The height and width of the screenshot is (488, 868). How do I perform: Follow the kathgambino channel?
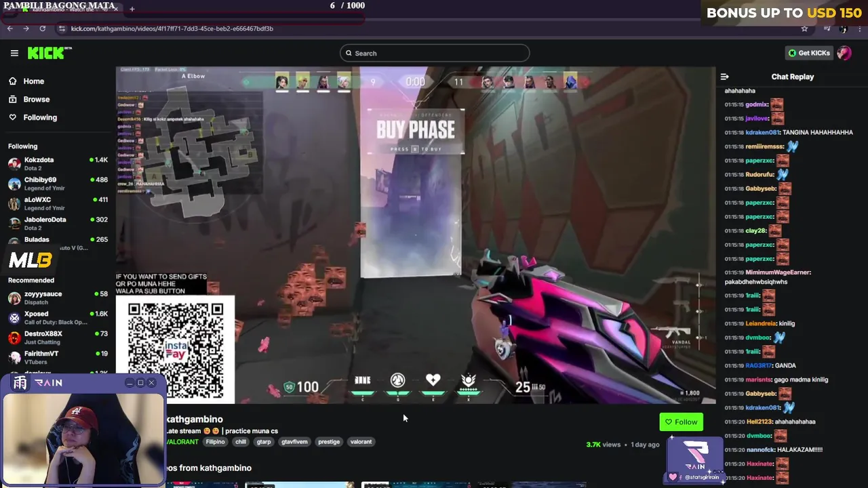681,422
